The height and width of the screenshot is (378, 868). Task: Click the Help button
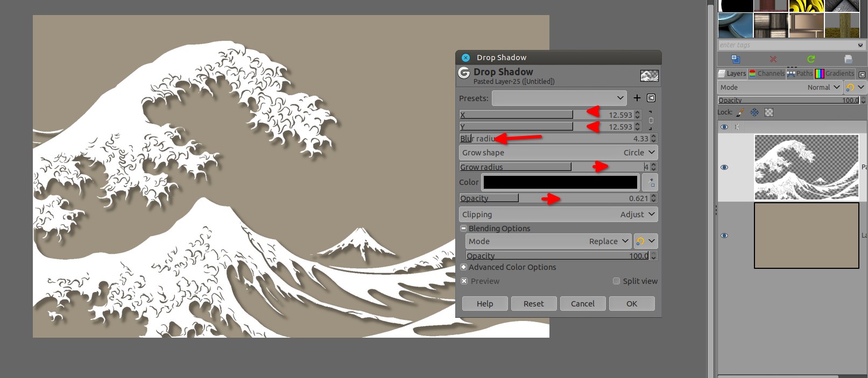pyautogui.click(x=485, y=304)
